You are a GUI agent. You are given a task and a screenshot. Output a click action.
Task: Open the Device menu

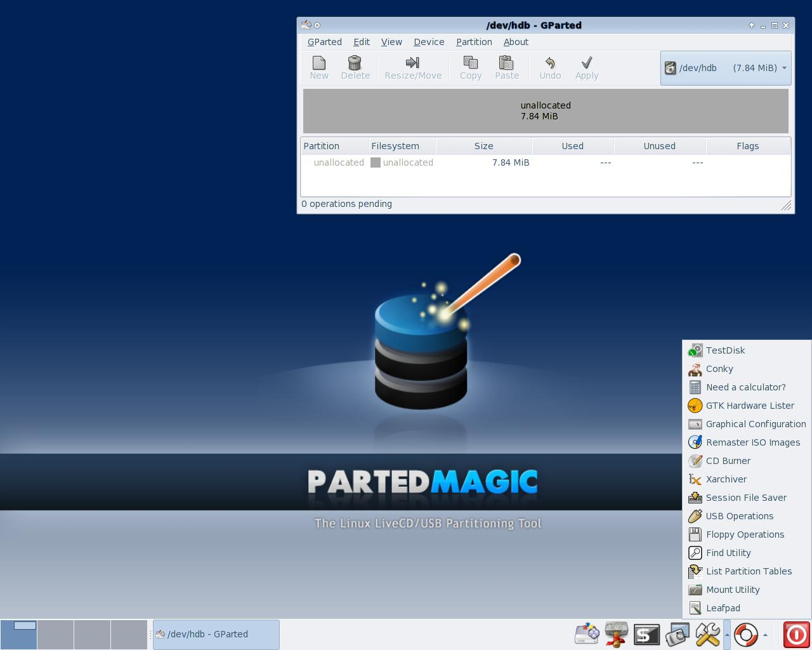429,42
